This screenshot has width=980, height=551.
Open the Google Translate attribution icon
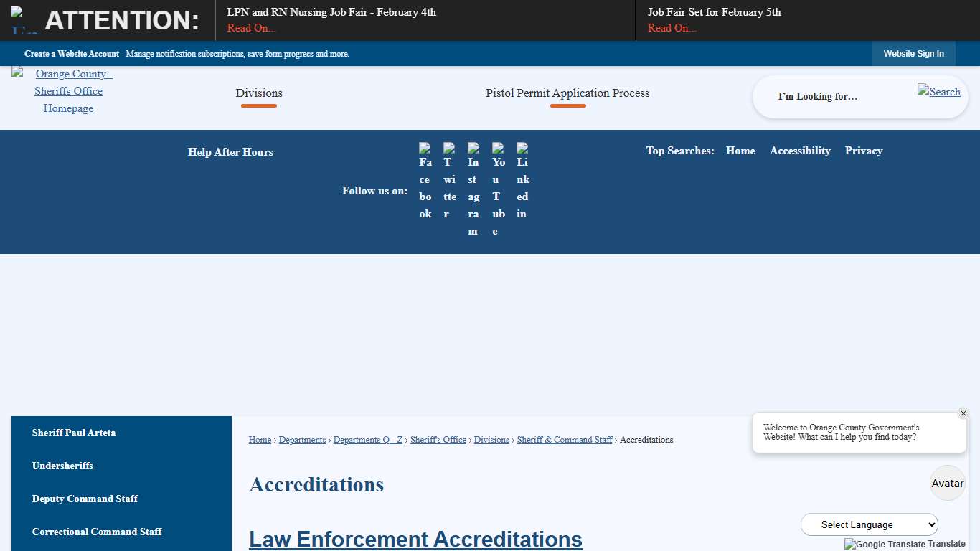[x=850, y=544]
